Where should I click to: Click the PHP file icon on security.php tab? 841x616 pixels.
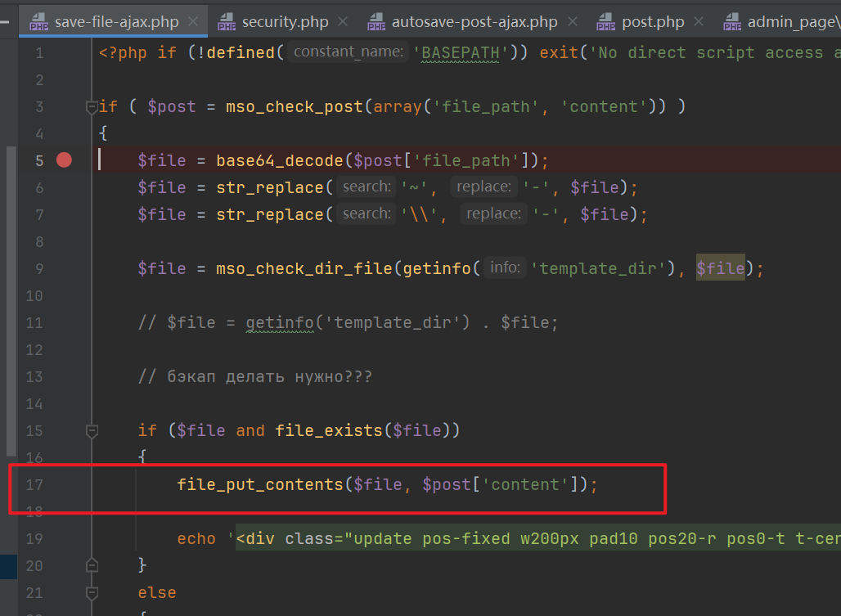click(227, 22)
